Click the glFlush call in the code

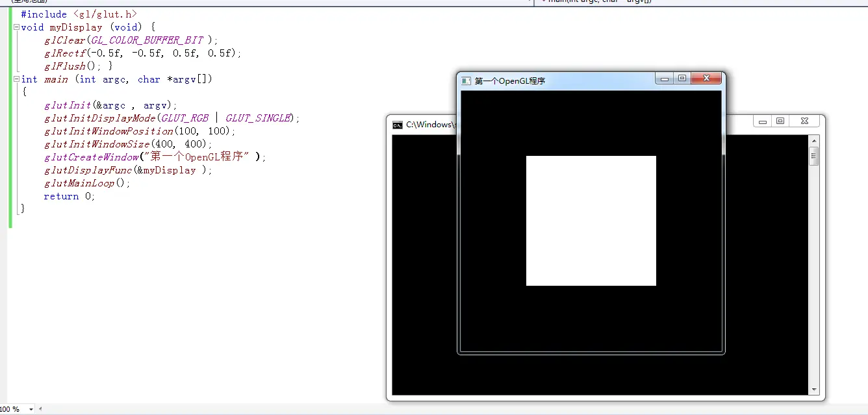pos(65,66)
